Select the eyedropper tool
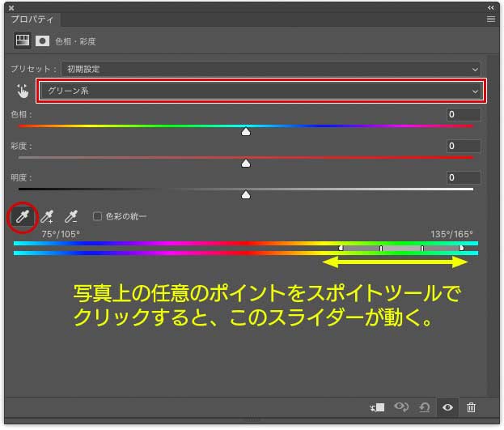 point(22,216)
